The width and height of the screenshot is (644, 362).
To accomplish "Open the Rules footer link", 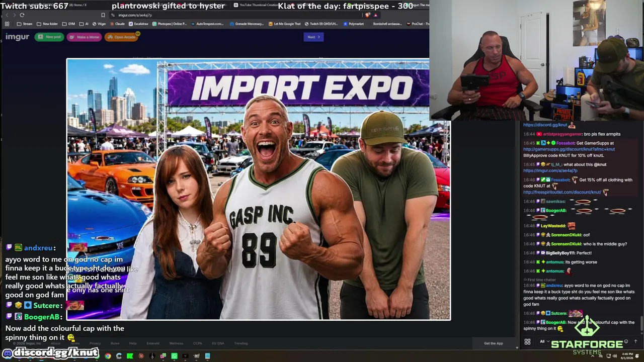I will (115, 343).
